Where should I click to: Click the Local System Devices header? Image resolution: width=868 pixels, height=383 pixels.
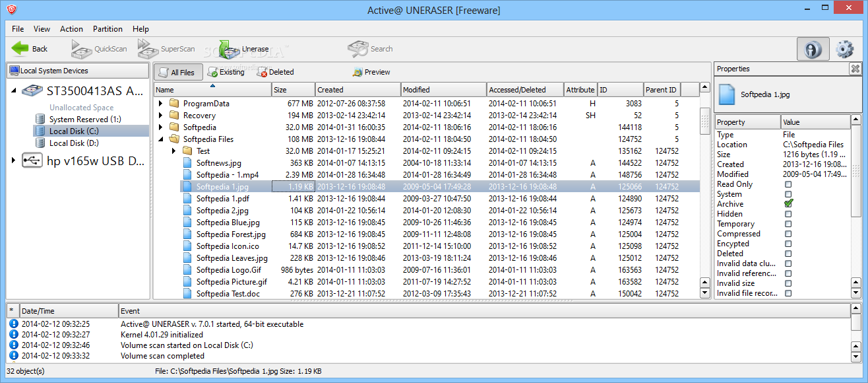click(78, 71)
